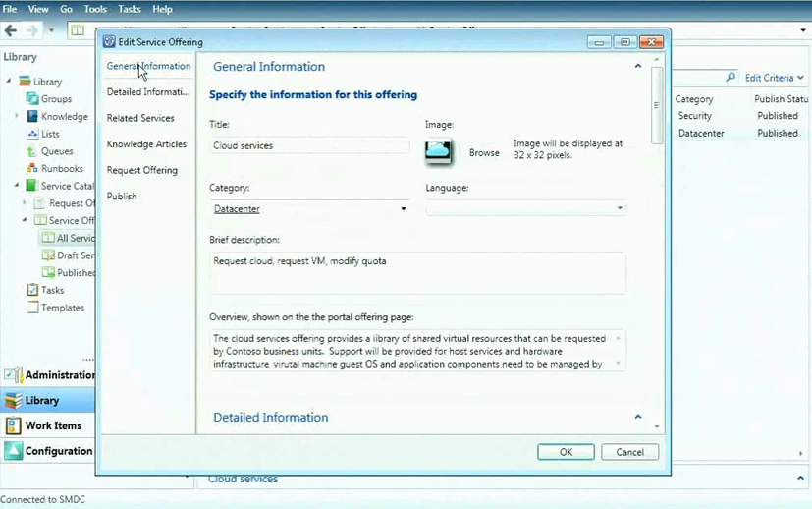Screen dimensions: 812x509
Task: Open the Tools menu
Action: [x=95, y=9]
